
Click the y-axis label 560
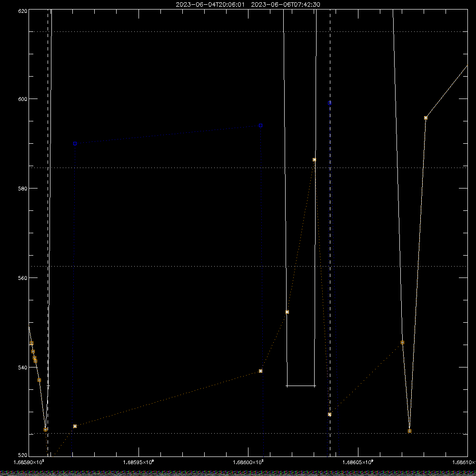click(23, 278)
